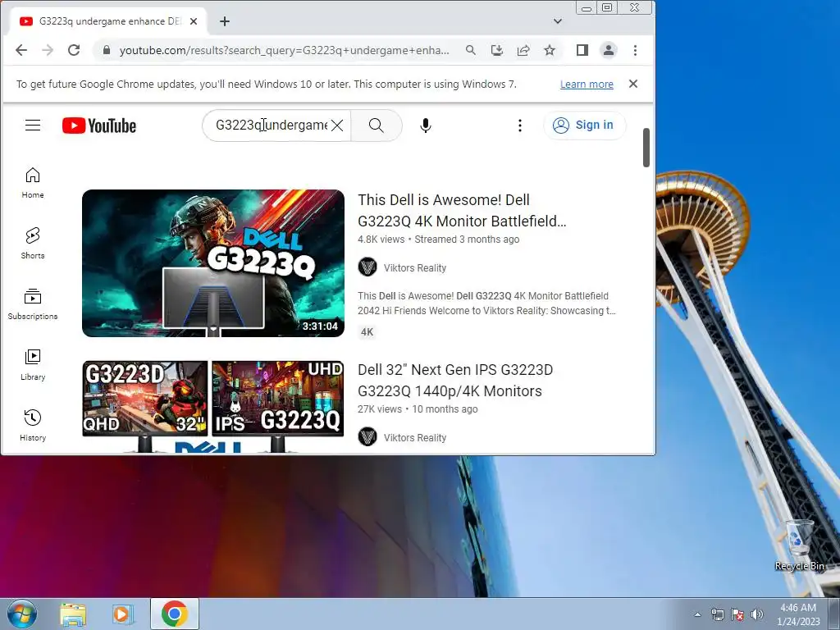Expand the tab search chevron

[x=558, y=21]
